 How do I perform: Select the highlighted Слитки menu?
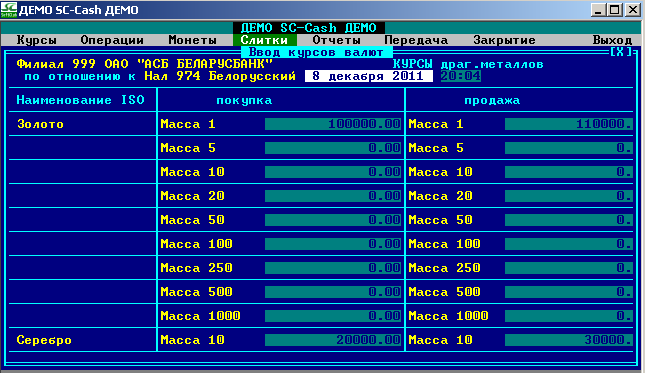click(x=264, y=40)
